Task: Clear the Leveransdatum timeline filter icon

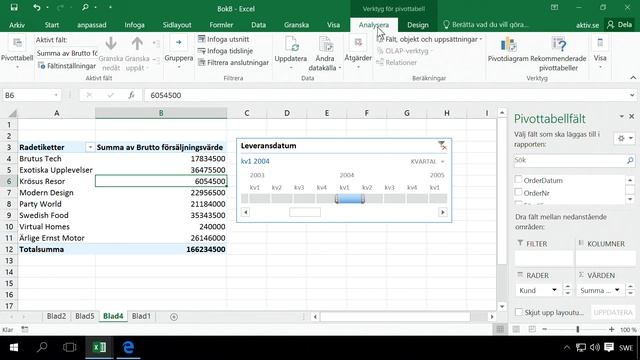Action: (x=442, y=145)
